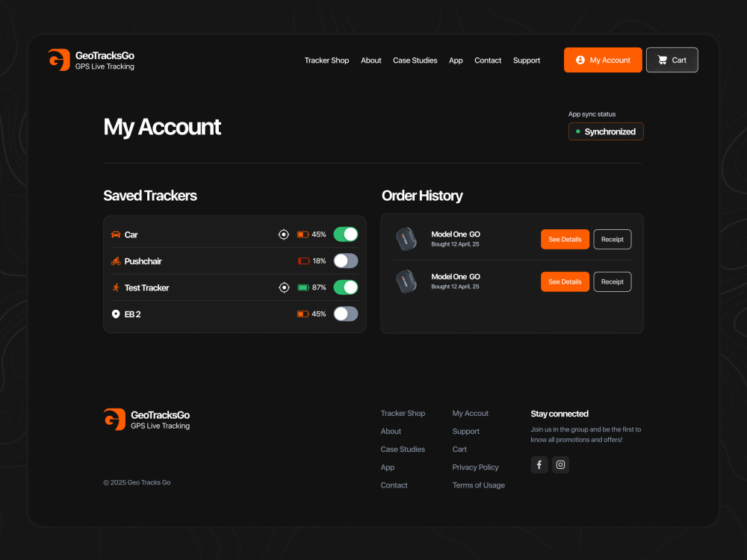Follow the footer Case Studies link
747x560 pixels.
click(x=403, y=449)
